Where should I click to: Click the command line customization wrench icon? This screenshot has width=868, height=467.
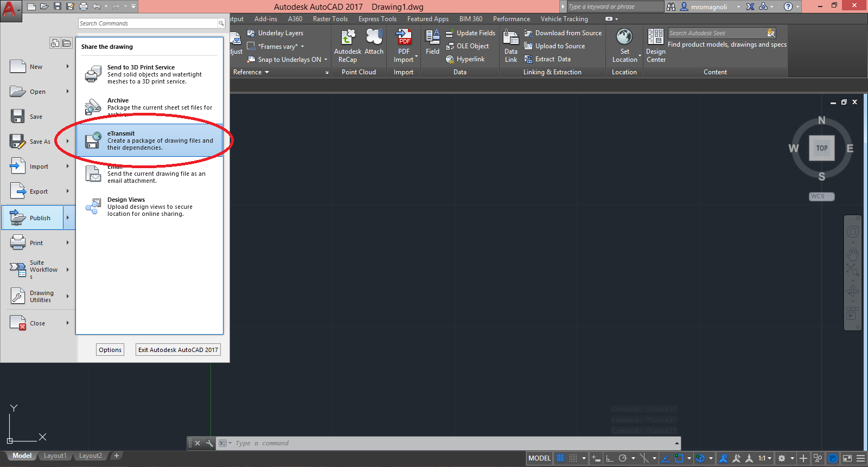tap(209, 443)
